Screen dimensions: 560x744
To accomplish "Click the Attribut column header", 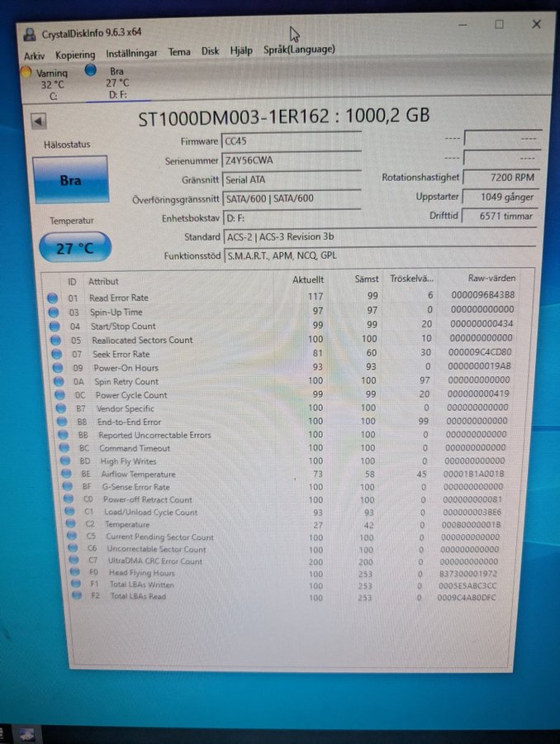I will click(x=103, y=281).
